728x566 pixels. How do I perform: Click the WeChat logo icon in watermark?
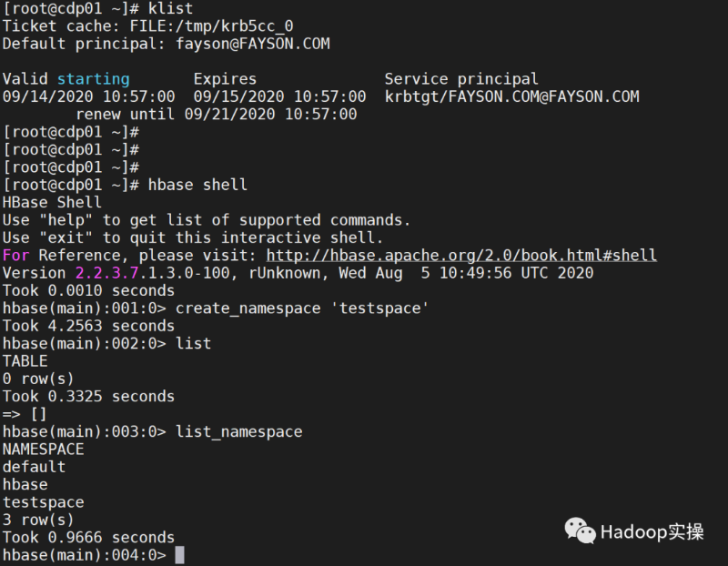[x=580, y=531]
